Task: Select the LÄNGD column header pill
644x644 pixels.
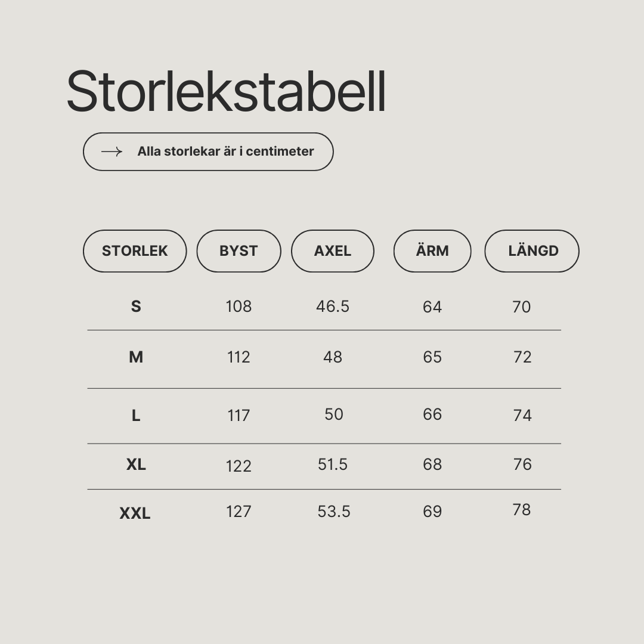Action: [532, 251]
